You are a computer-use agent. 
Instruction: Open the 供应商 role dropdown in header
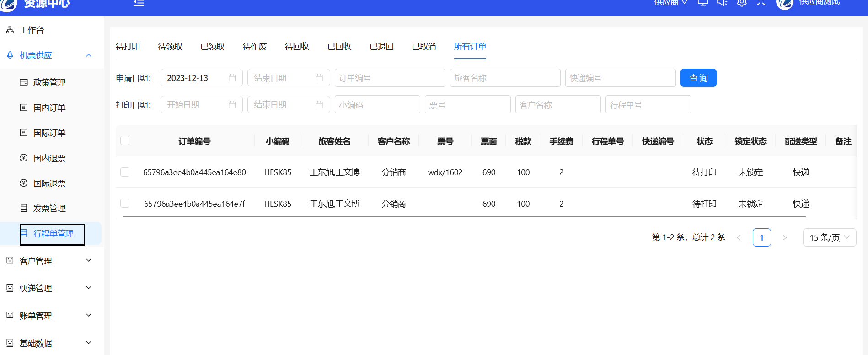(670, 3)
